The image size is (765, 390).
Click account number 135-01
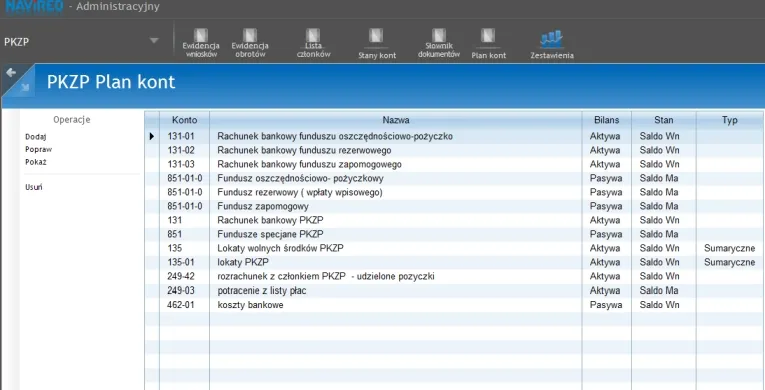181,263
